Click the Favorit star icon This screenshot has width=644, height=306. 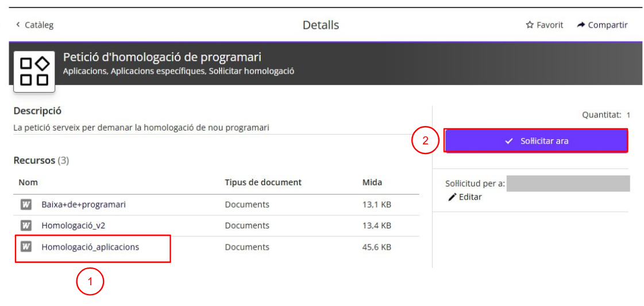[x=530, y=25]
